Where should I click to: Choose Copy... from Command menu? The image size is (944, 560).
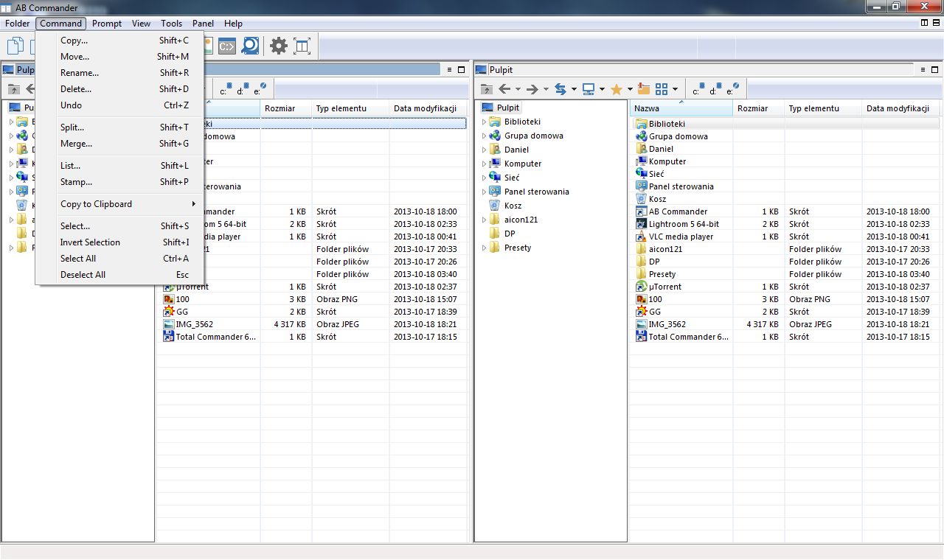point(119,41)
